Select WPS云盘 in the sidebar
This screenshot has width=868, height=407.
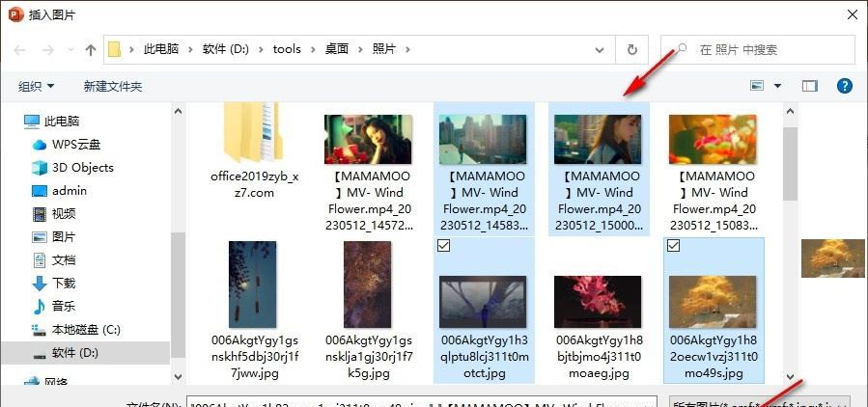coord(76,145)
